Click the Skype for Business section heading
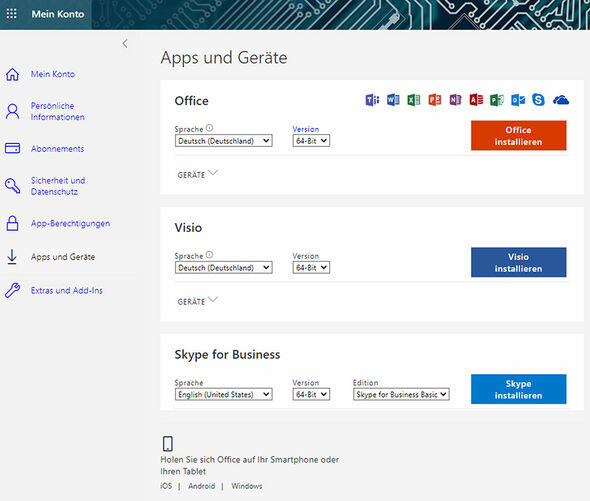This screenshot has width=590, height=501. coord(227,355)
